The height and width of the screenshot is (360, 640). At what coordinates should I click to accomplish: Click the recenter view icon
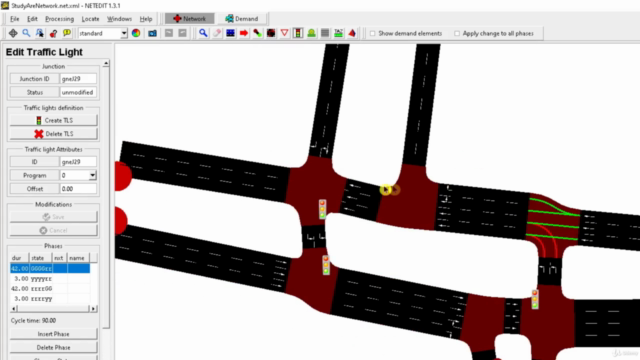pos(13,33)
